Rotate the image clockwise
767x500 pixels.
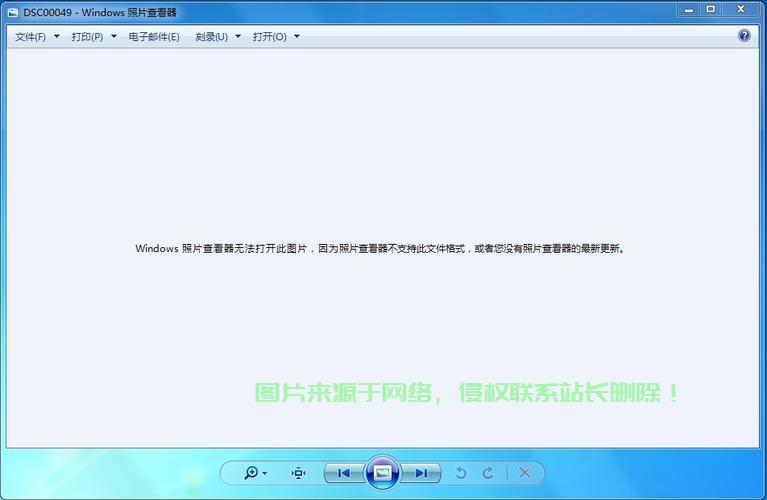point(488,473)
